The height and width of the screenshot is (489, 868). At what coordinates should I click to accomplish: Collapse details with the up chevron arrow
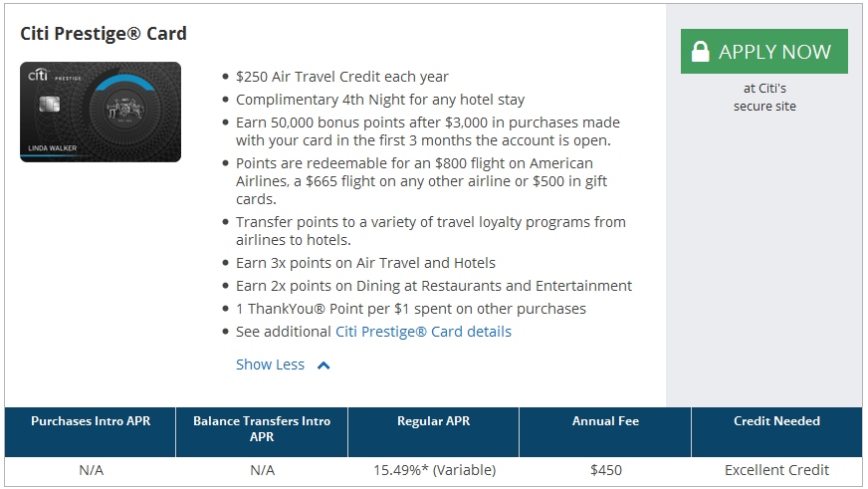point(324,366)
